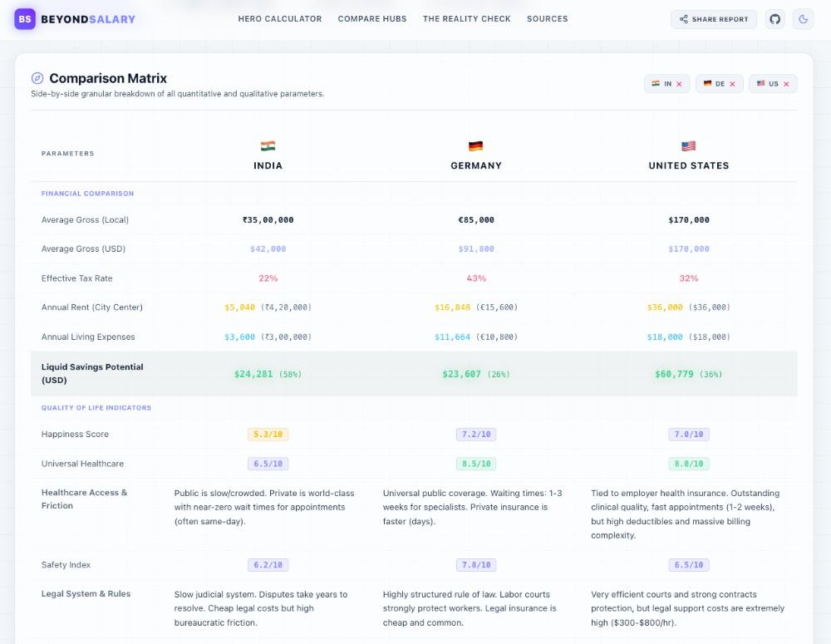Open The Reality Check nav link
Screen dimensions: 831x644
(x=466, y=19)
